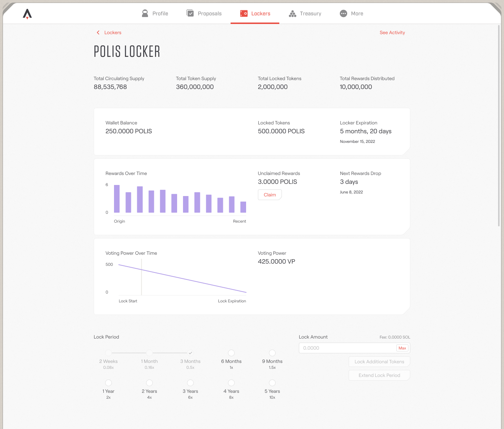Click the 360,000,000 total supply value
Screen dimensions: 504x429
[195, 87]
